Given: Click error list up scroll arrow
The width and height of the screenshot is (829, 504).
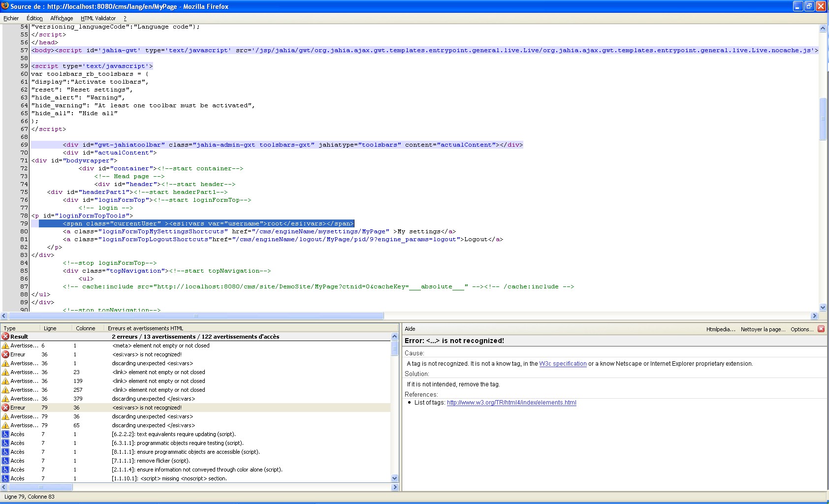Looking at the screenshot, I should coord(394,337).
